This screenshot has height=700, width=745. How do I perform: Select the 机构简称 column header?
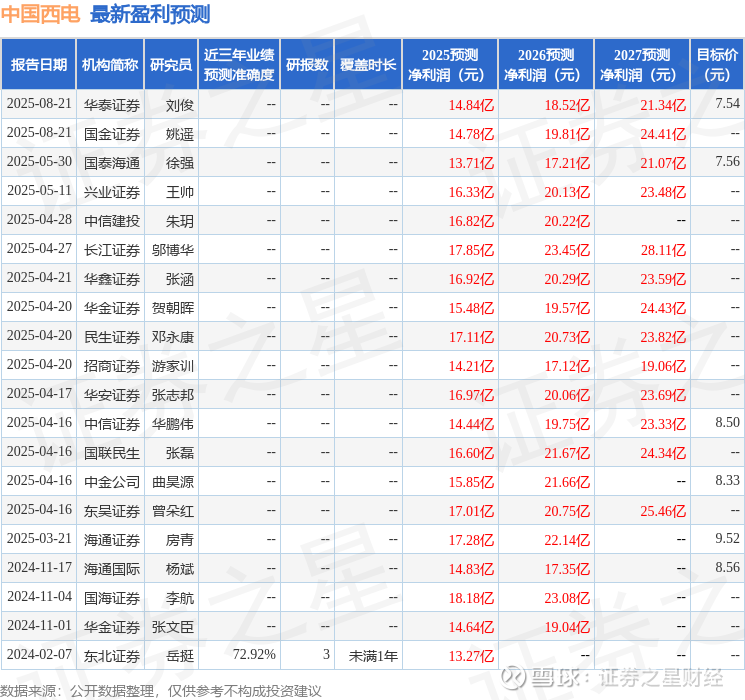[x=110, y=65]
